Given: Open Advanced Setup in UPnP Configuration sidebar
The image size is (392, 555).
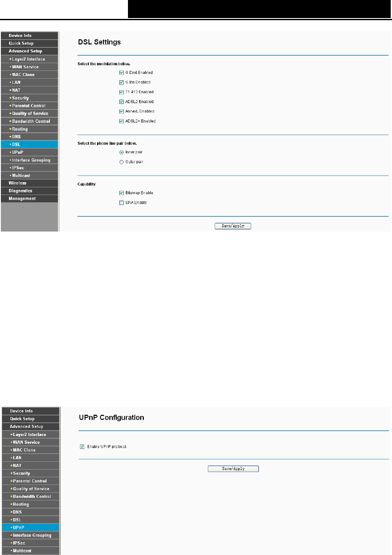Looking at the screenshot, I should point(30,427).
